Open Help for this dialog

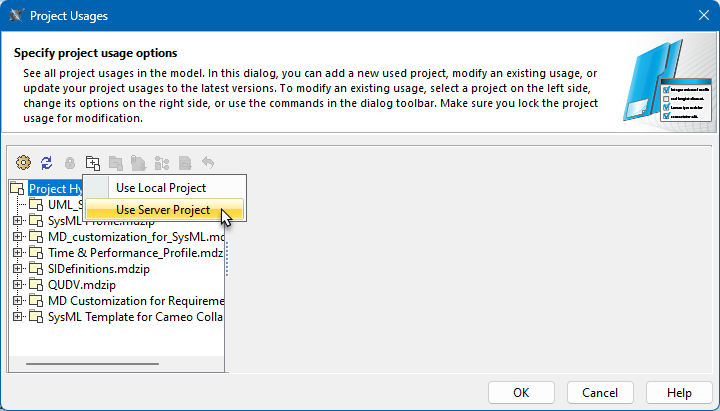point(680,393)
